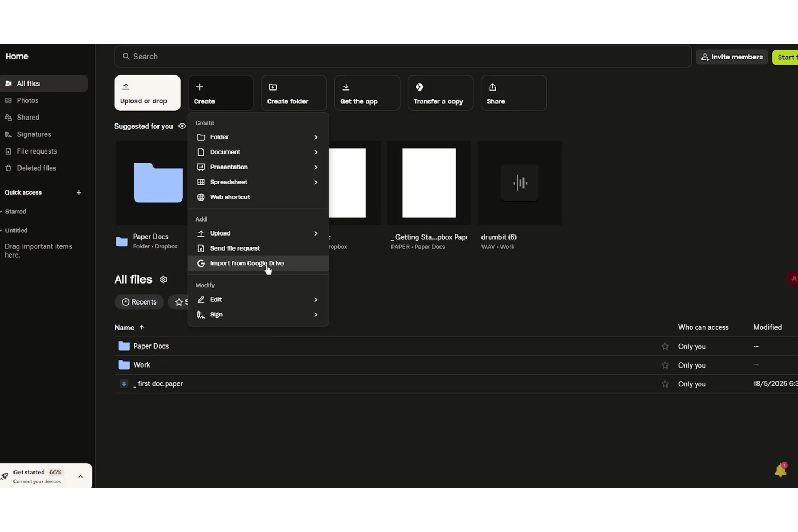This screenshot has height=532, width=798.
Task: Star the _ first doc.paper file
Action: coord(665,383)
